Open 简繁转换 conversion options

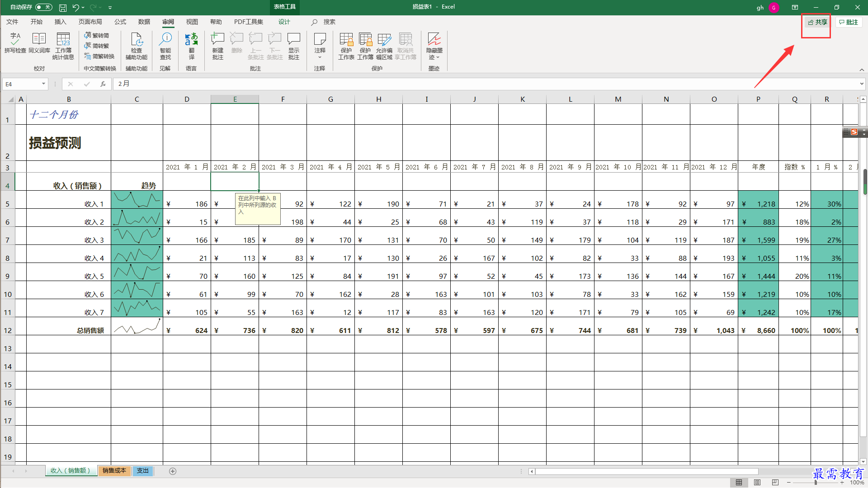point(99,56)
